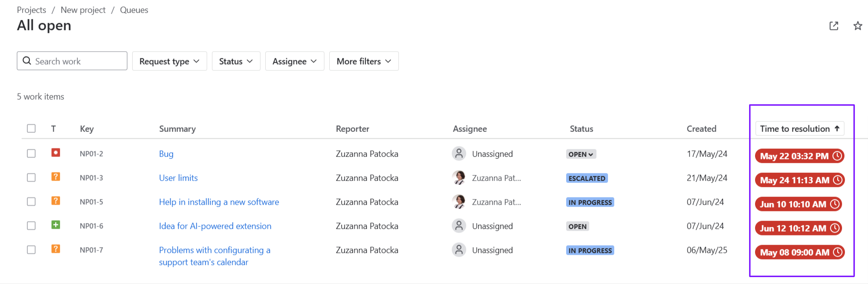Check the box for NP01-5
868x284 pixels.
pyautogui.click(x=31, y=202)
